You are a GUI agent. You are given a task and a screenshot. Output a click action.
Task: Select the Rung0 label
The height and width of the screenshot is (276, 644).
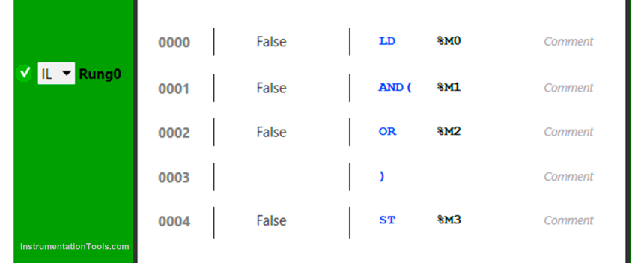pos(100,74)
